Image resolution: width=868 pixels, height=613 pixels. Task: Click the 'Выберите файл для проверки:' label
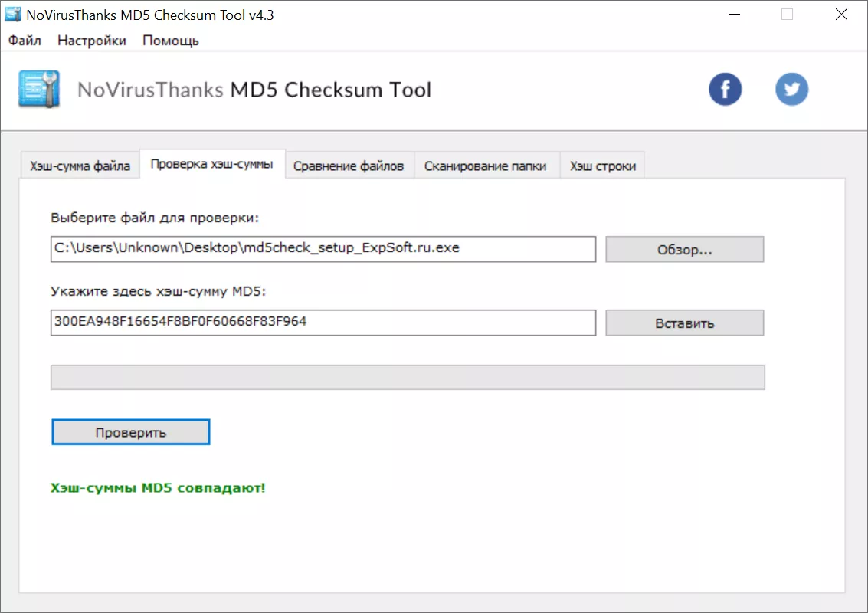pyautogui.click(x=155, y=218)
